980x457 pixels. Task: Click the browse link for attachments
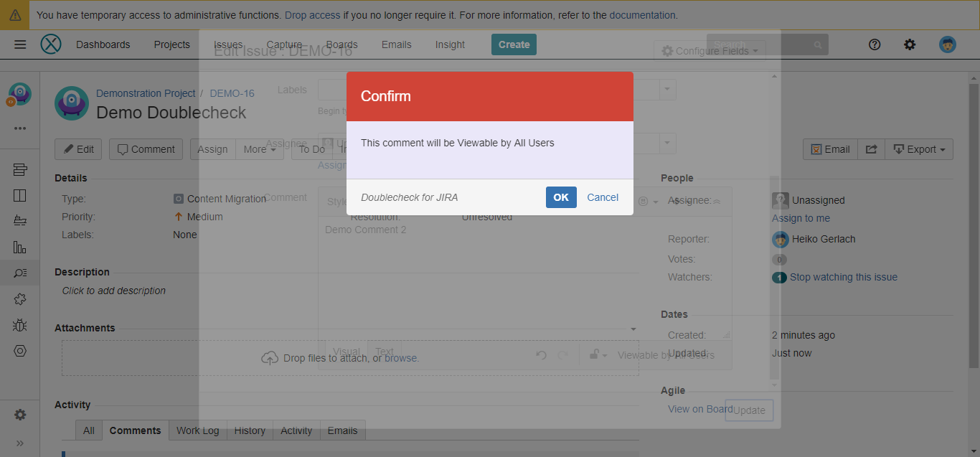pyautogui.click(x=400, y=358)
